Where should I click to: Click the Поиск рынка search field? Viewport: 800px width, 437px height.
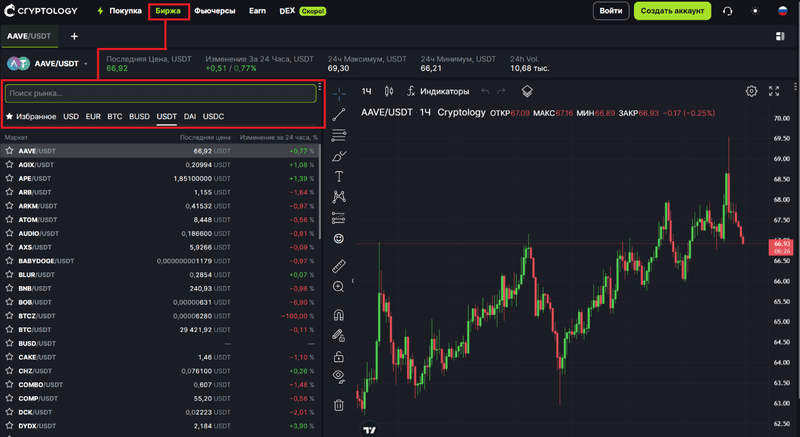pyautogui.click(x=161, y=93)
